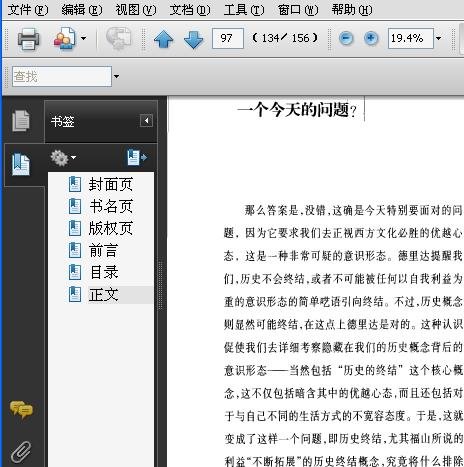Collapse the 书签 panel with arrow button
The width and height of the screenshot is (464, 467).
pyautogui.click(x=146, y=121)
